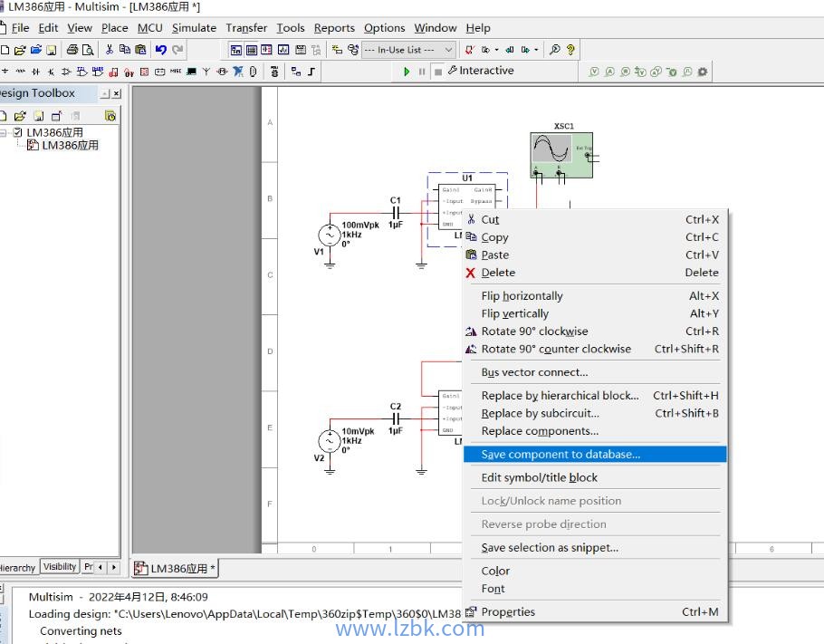The height and width of the screenshot is (644, 824).
Task: Click the Paste icon in the toolbar
Action: (140, 50)
